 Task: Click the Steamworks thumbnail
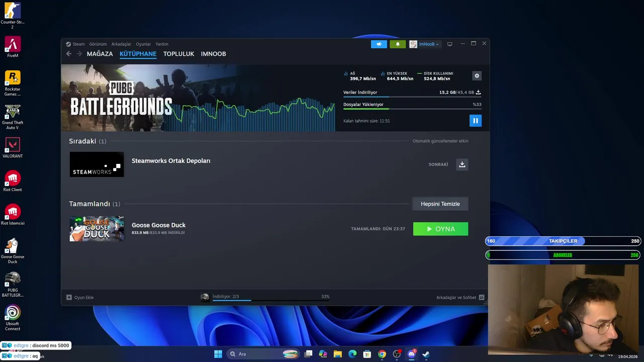97,164
